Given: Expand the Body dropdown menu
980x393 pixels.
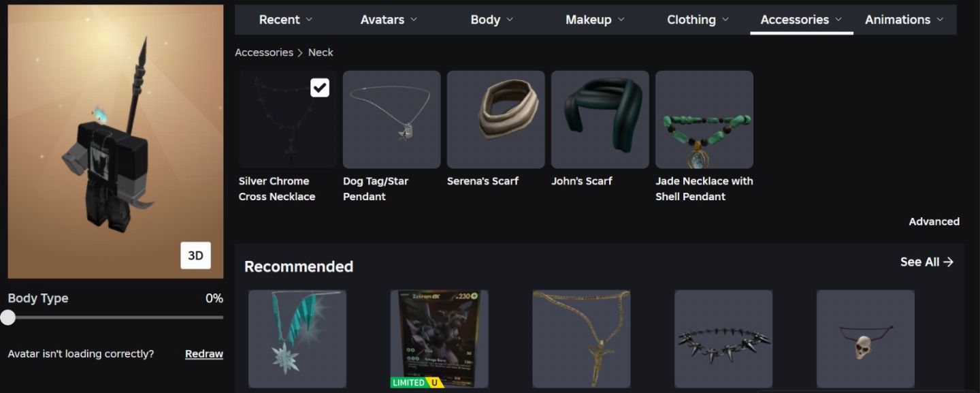Looking at the screenshot, I should (x=492, y=20).
